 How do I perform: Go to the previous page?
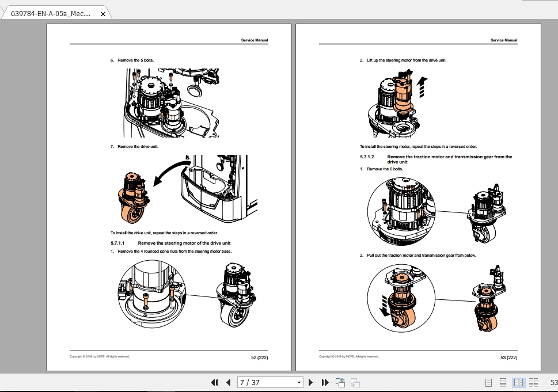(x=229, y=382)
